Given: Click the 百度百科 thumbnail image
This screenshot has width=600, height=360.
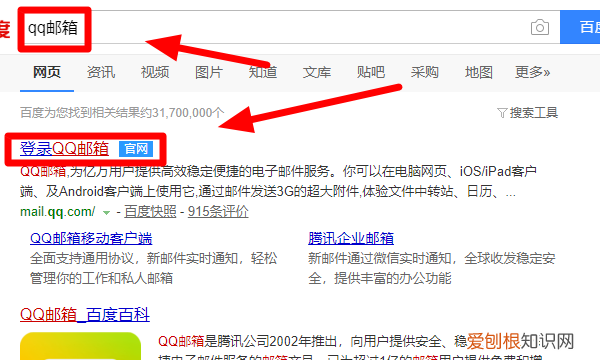Looking at the screenshot, I should tap(80, 346).
